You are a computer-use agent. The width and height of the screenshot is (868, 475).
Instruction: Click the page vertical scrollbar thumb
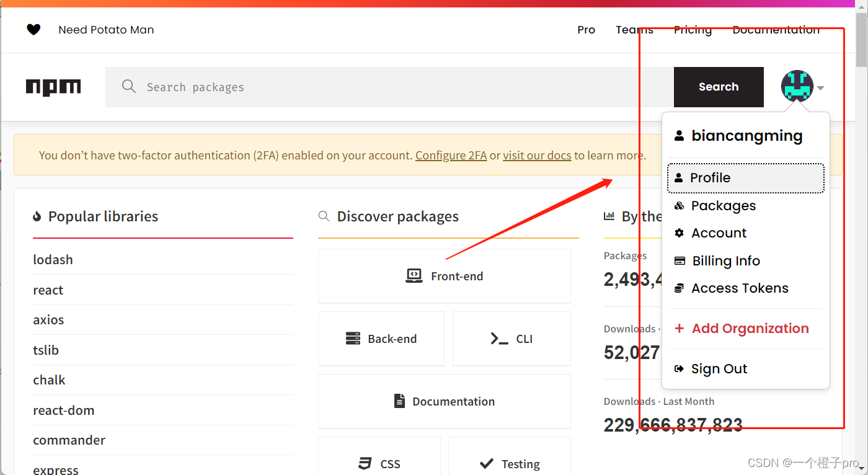click(862, 38)
